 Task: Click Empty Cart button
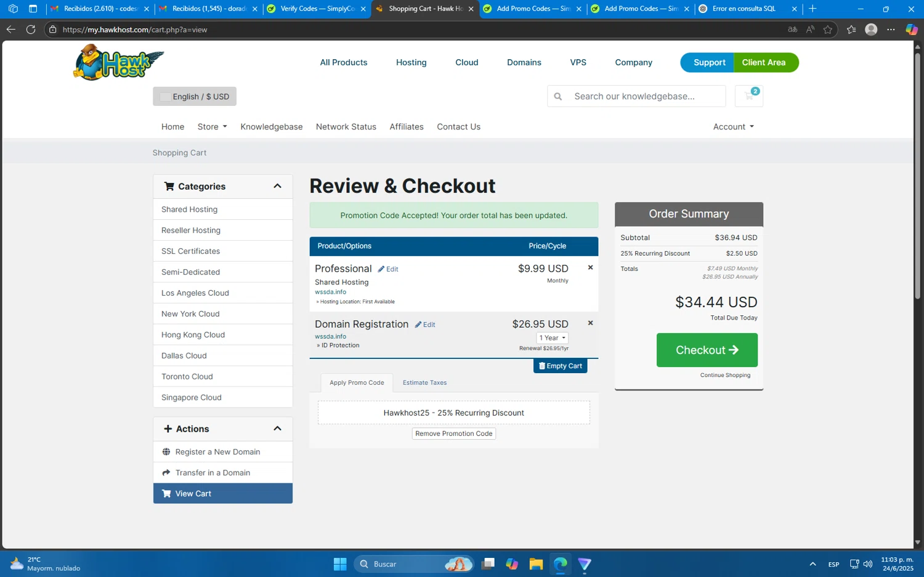pyautogui.click(x=561, y=366)
